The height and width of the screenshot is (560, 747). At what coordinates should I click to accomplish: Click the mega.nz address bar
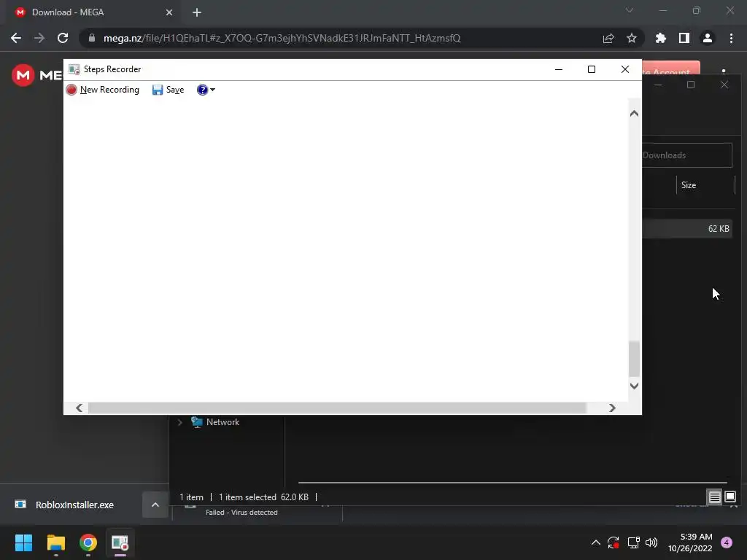[x=282, y=38]
